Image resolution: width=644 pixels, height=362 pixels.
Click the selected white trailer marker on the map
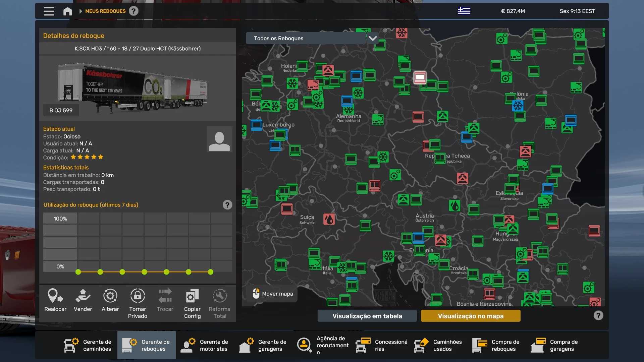pyautogui.click(x=420, y=77)
